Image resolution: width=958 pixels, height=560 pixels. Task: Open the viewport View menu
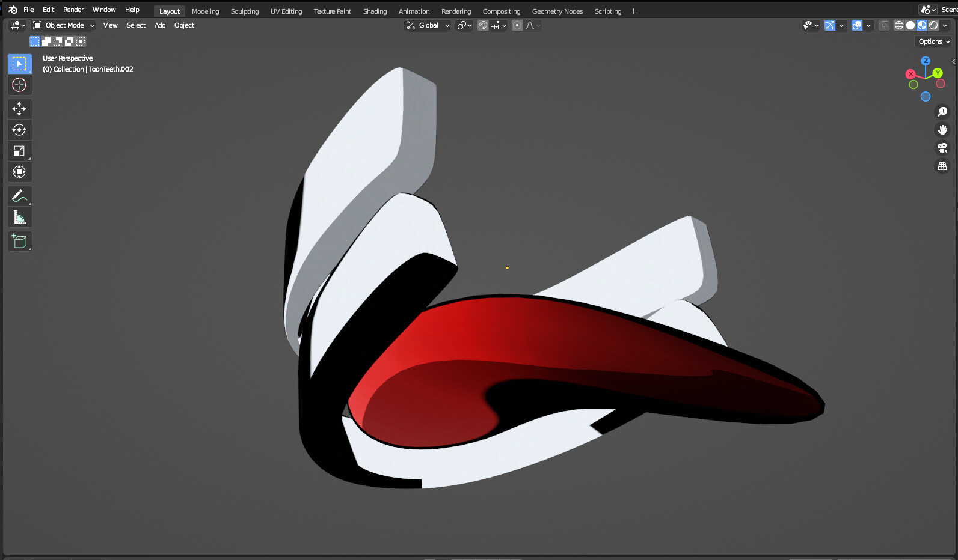(x=111, y=25)
